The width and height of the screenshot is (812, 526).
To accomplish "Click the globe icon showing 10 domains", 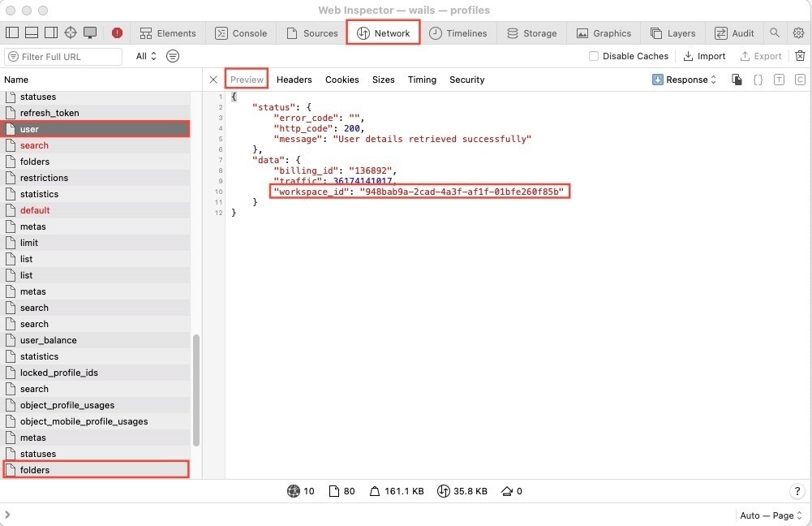I will pyautogui.click(x=291, y=491).
